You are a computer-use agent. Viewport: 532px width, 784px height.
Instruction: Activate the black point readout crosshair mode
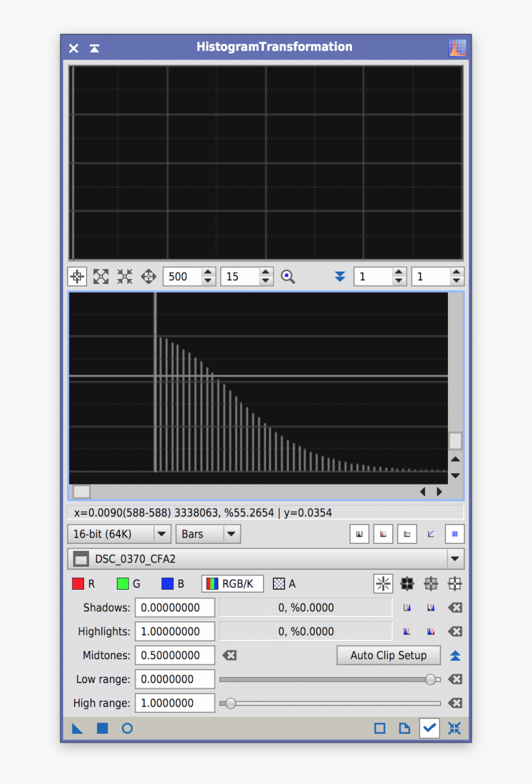coord(406,584)
